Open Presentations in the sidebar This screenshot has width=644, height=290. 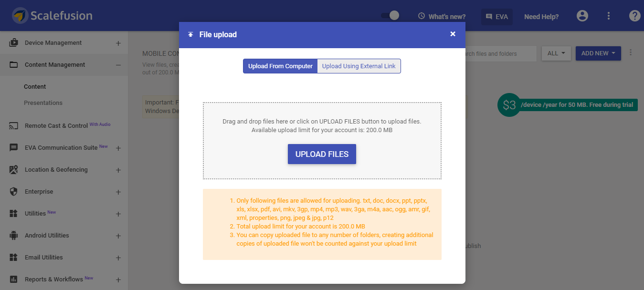43,103
